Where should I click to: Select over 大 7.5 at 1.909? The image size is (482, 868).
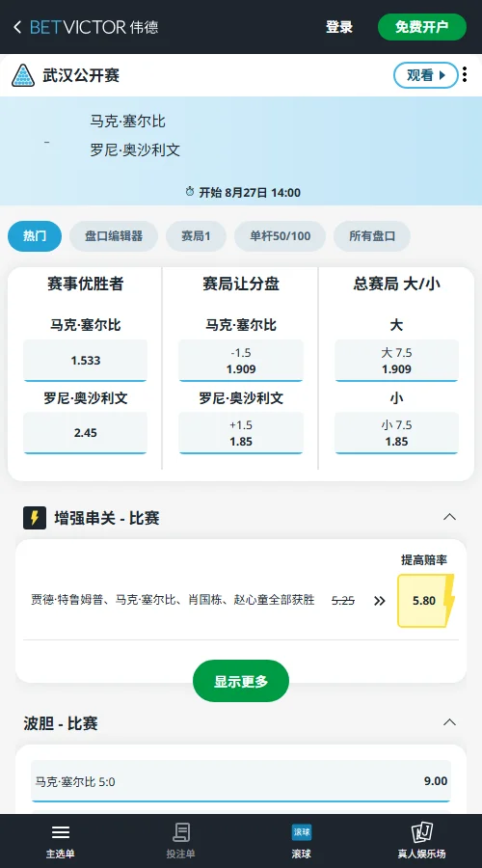(x=397, y=361)
